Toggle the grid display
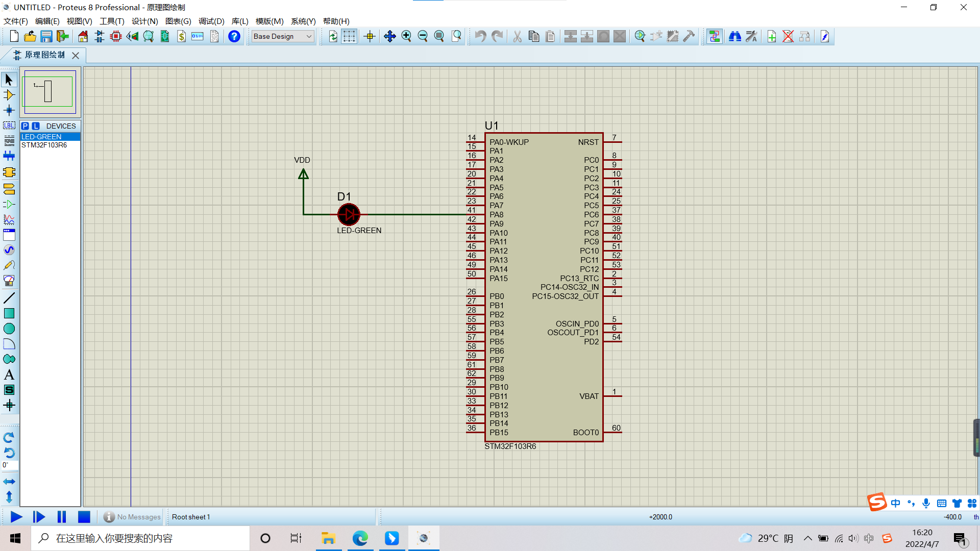This screenshot has width=980, height=551. click(x=349, y=36)
